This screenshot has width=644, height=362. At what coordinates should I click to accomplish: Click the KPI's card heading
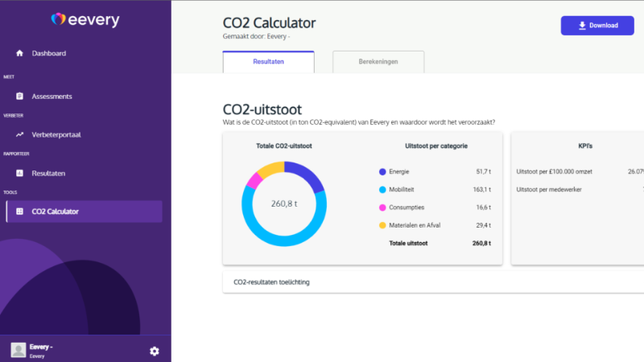point(585,146)
